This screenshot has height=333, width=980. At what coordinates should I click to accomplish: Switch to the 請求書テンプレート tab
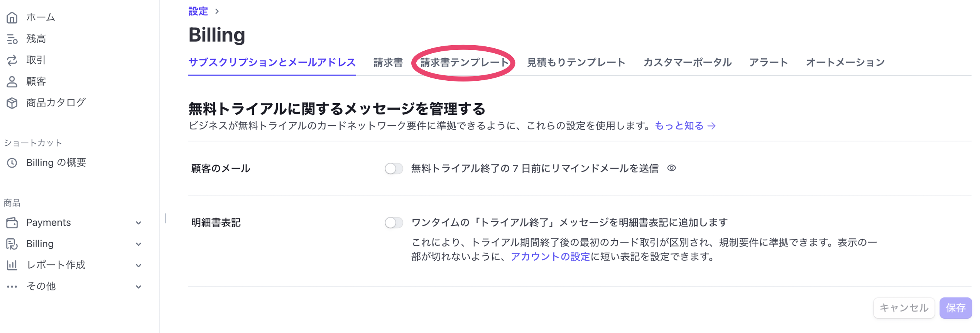click(465, 63)
